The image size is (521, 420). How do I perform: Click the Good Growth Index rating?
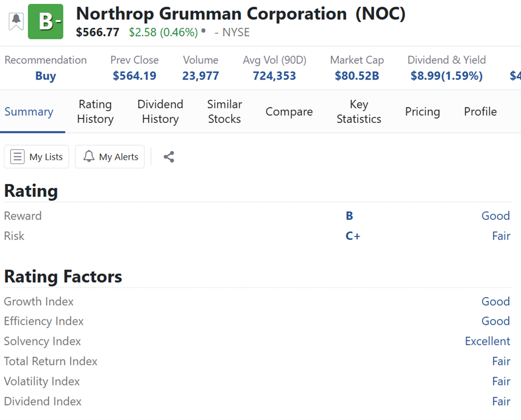click(495, 302)
